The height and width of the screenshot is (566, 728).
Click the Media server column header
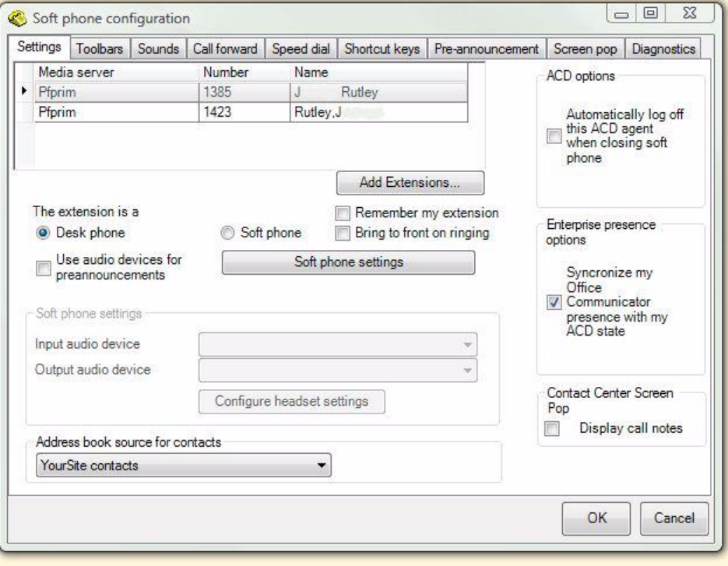[x=117, y=72]
